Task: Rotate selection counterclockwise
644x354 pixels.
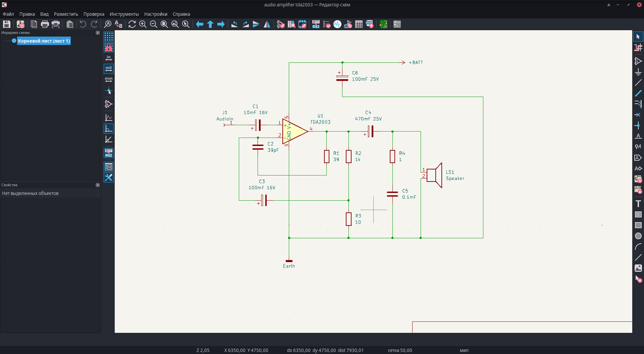Action: [x=235, y=24]
